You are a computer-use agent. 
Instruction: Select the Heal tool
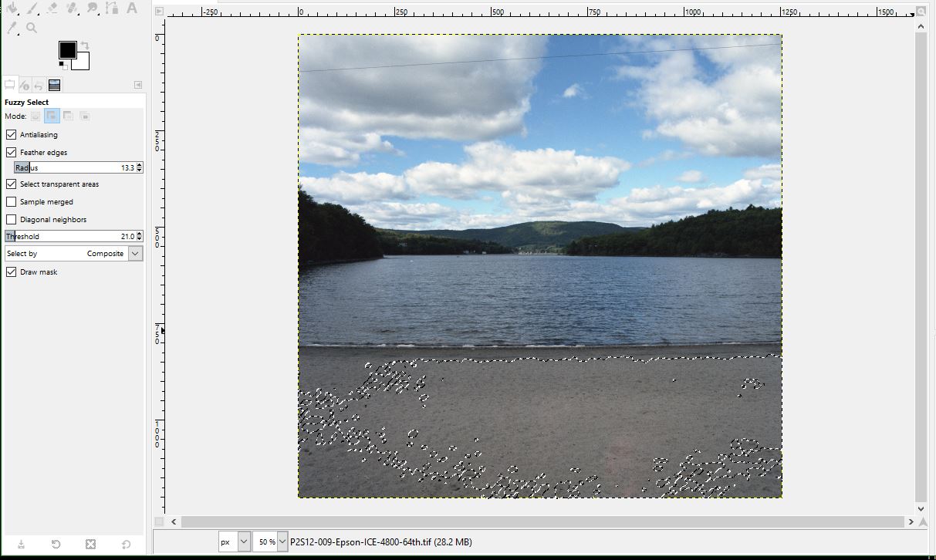(73, 8)
